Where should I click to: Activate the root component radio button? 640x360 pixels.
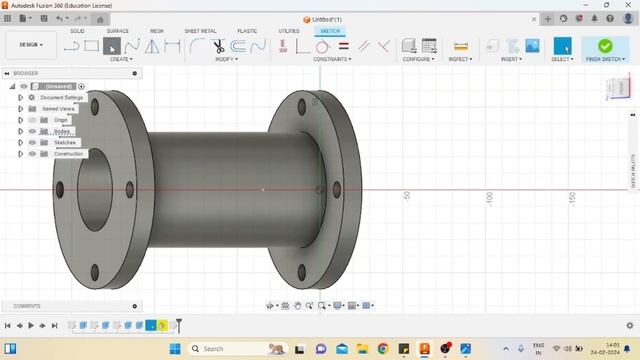pos(81,86)
